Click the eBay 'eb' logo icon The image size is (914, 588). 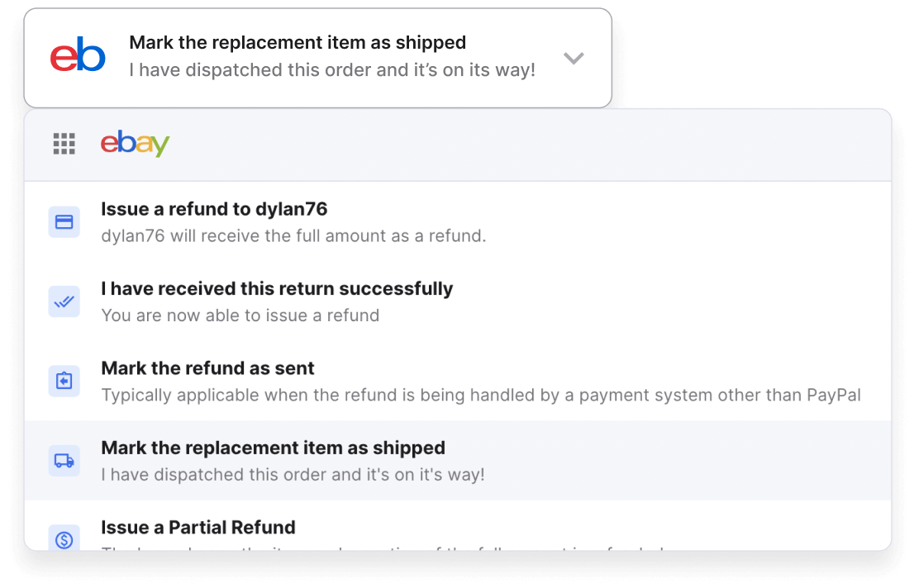[79, 56]
